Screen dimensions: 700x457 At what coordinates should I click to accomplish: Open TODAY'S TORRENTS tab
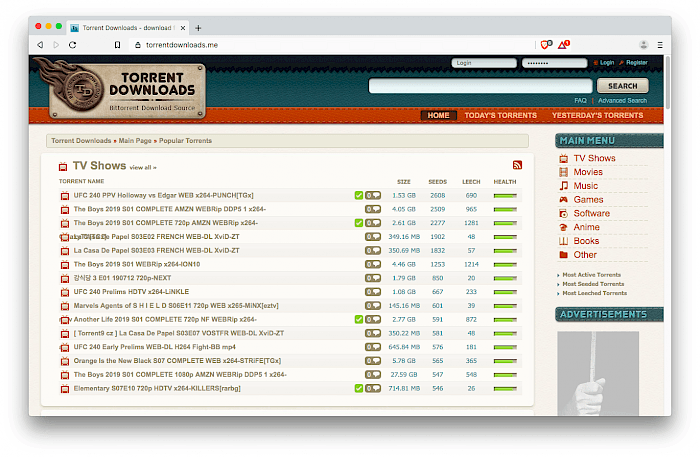tap(500, 115)
